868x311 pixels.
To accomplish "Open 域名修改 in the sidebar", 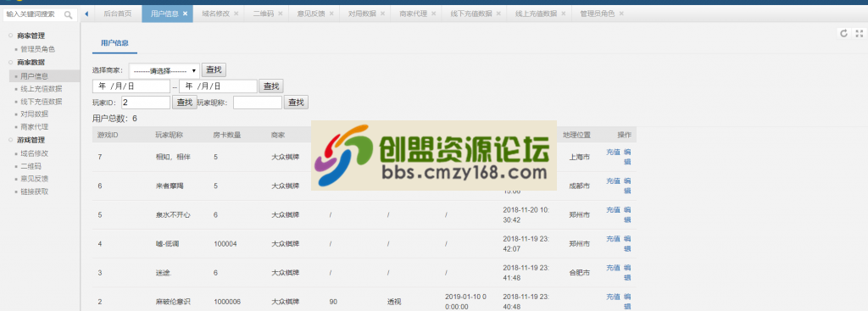I will click(x=34, y=153).
